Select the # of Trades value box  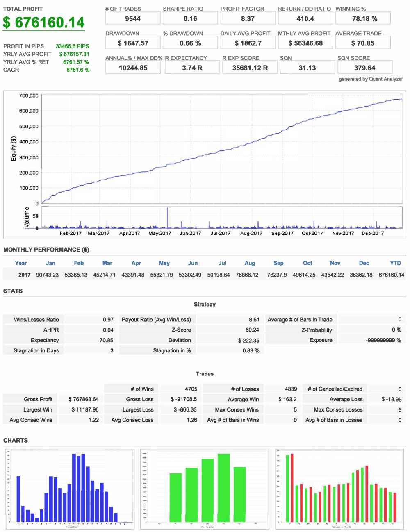pyautogui.click(x=133, y=18)
